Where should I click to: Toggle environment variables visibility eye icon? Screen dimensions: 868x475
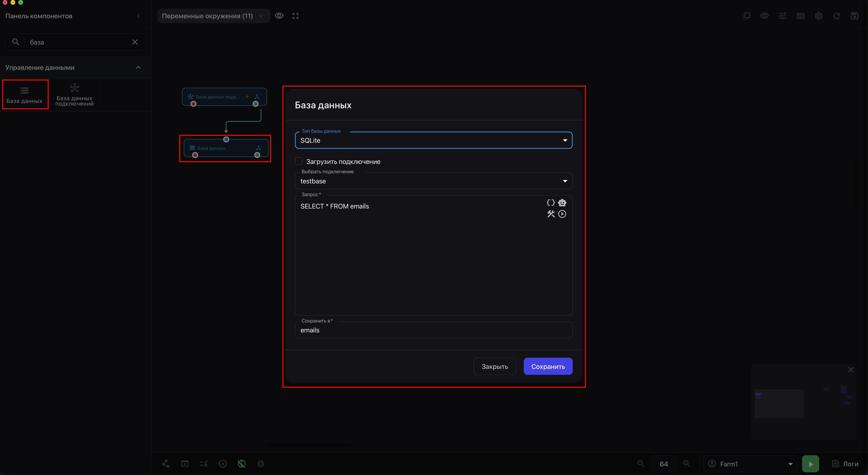(279, 16)
